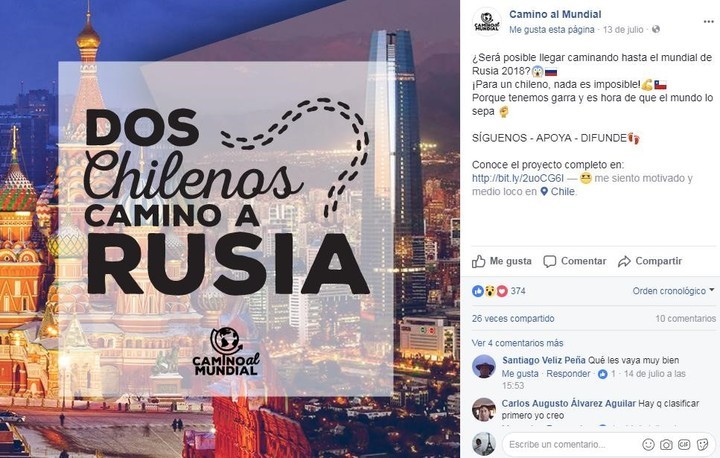Click the globe public privacy icon
The width and height of the screenshot is (720, 458).
coord(656,29)
